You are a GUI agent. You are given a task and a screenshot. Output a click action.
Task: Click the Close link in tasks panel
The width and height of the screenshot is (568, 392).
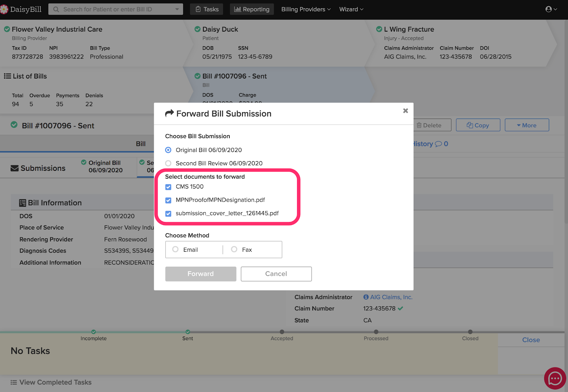531,340
